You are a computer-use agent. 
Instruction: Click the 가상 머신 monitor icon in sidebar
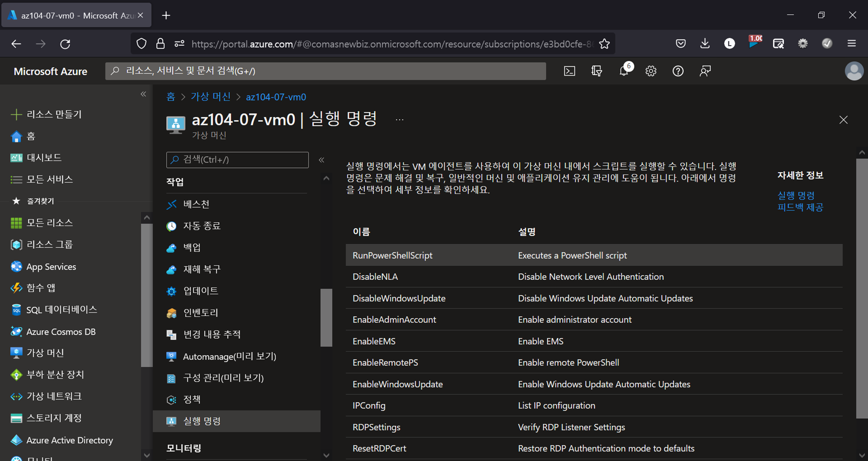(x=16, y=353)
